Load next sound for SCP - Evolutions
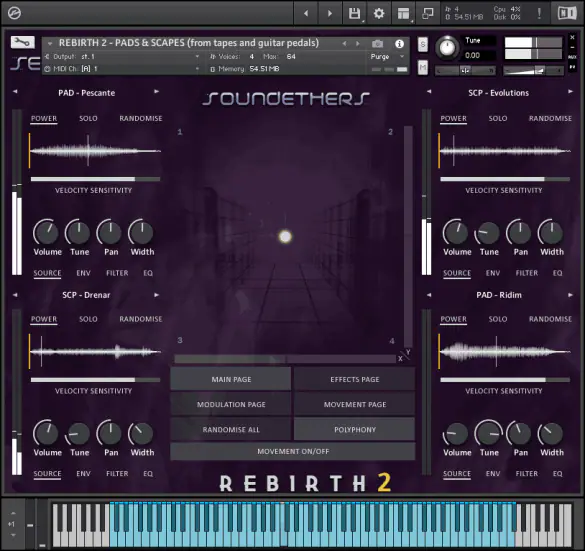Viewport: 585px width, 551px height. tap(570, 92)
